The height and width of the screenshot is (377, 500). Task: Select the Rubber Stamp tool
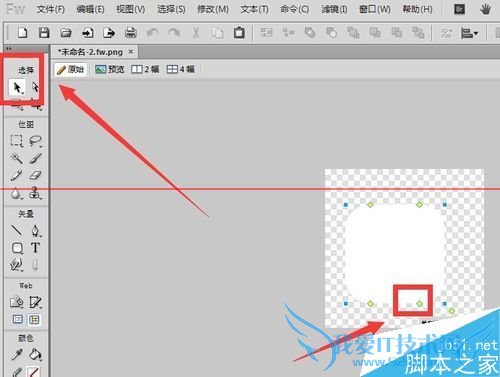pos(35,193)
